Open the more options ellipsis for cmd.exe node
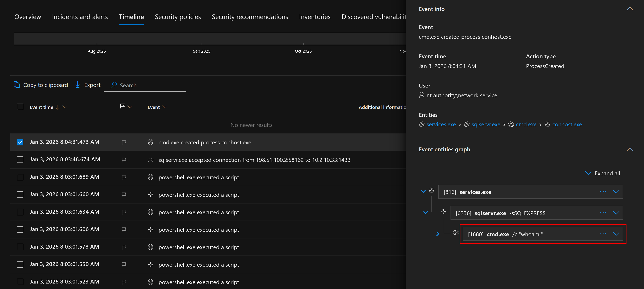644x289 pixels. [x=603, y=234]
